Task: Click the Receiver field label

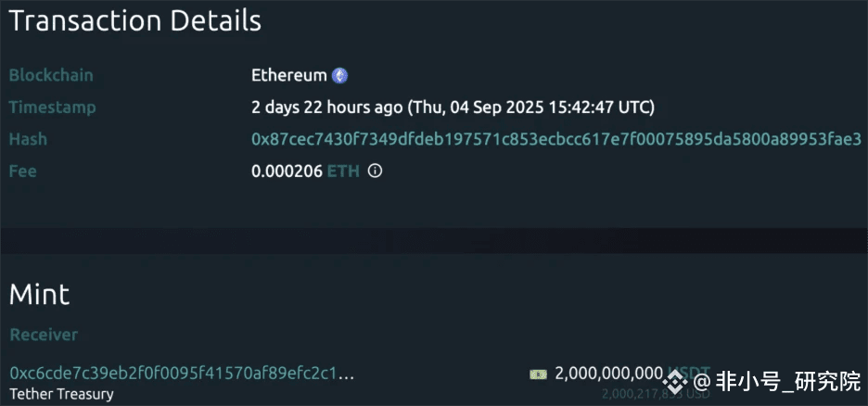Action: [x=44, y=335]
